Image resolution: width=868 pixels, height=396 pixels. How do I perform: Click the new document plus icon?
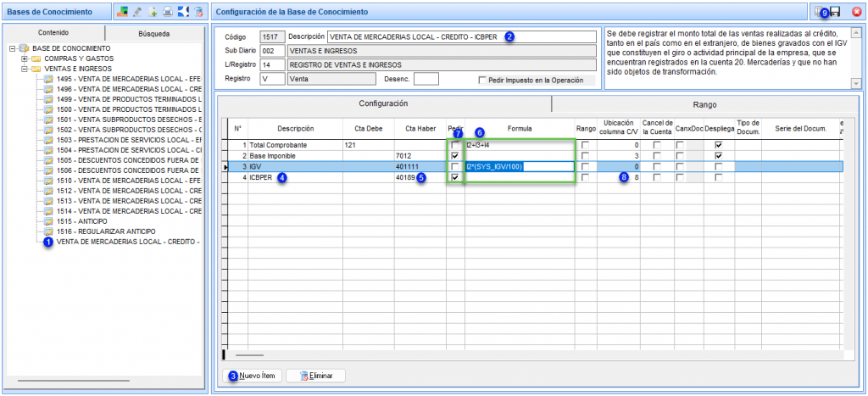[x=153, y=11]
